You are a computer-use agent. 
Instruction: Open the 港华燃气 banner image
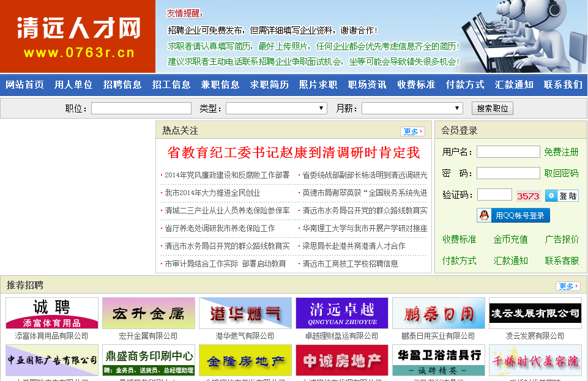[x=245, y=313]
